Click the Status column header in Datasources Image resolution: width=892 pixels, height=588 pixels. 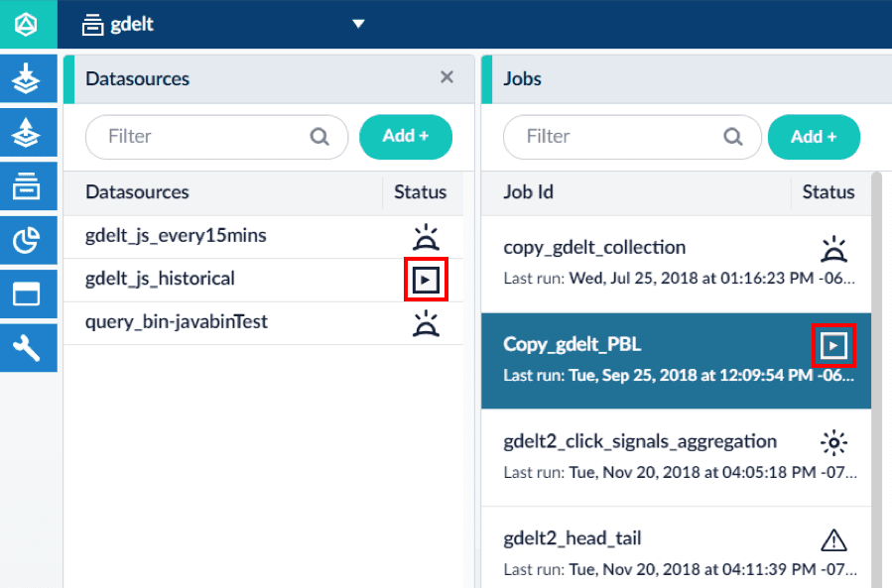[421, 192]
